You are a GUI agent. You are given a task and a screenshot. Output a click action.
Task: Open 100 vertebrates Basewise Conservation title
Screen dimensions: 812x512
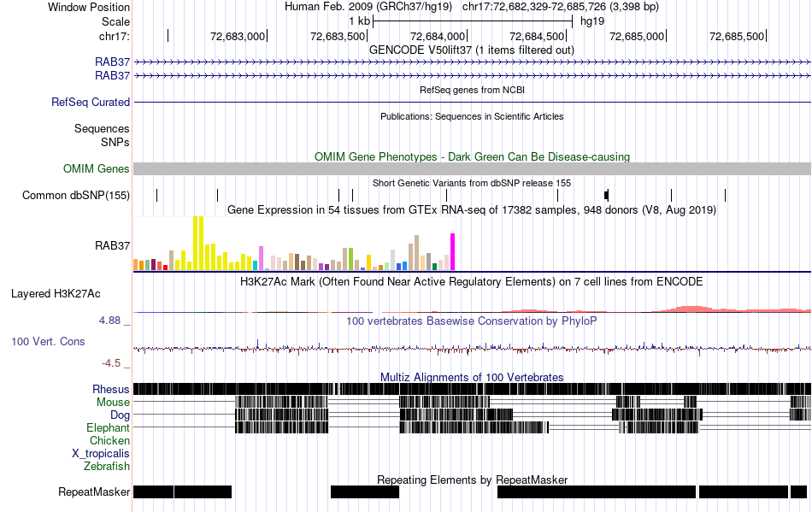pyautogui.click(x=472, y=321)
